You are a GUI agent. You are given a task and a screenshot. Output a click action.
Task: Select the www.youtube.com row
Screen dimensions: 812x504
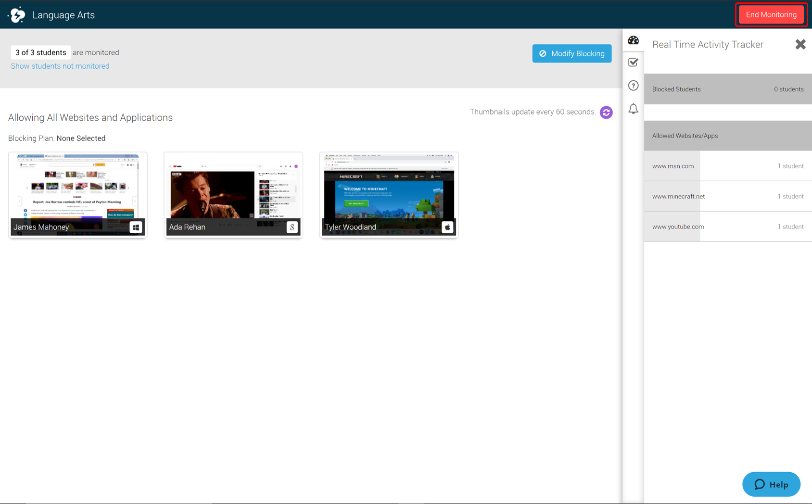(728, 227)
